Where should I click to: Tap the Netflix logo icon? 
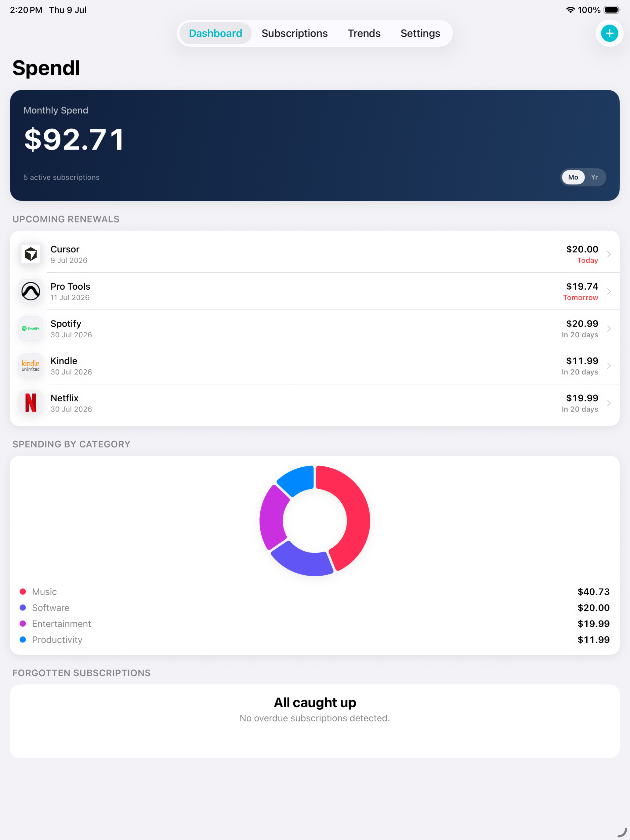(x=31, y=403)
